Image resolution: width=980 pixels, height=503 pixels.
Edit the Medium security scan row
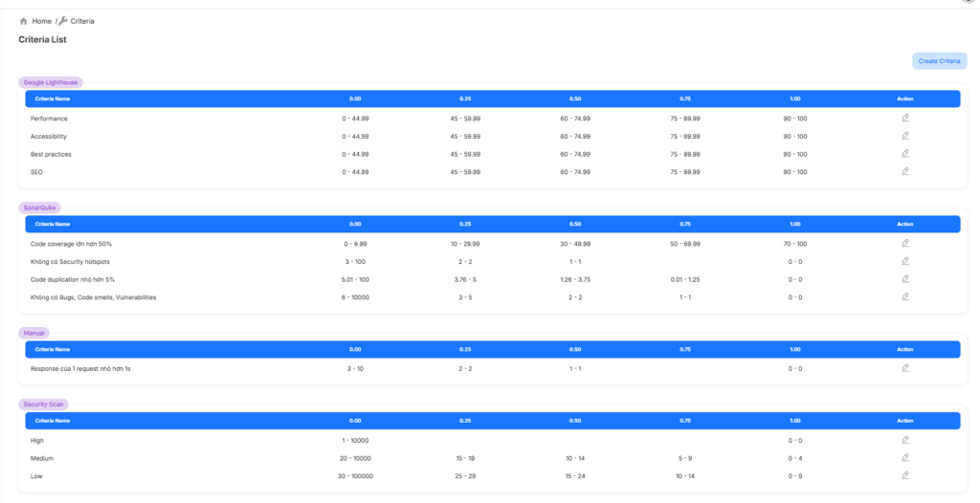(905, 457)
